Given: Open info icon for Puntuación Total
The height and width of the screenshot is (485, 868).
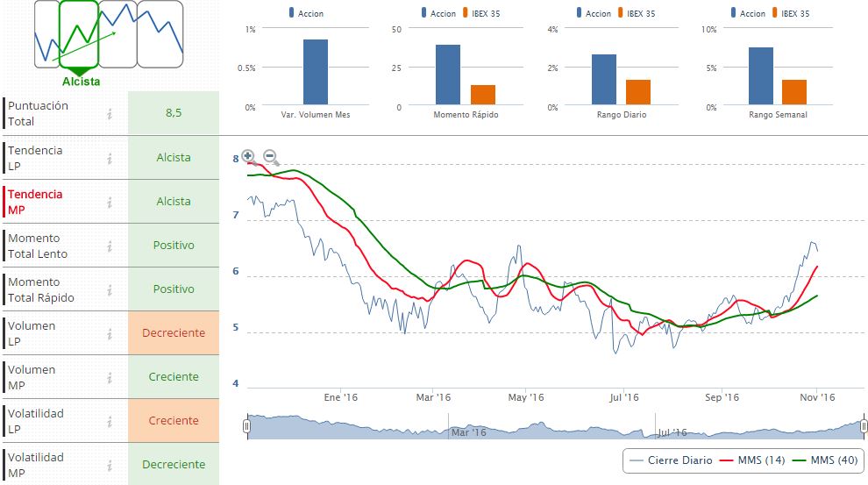Looking at the screenshot, I should click(x=110, y=114).
